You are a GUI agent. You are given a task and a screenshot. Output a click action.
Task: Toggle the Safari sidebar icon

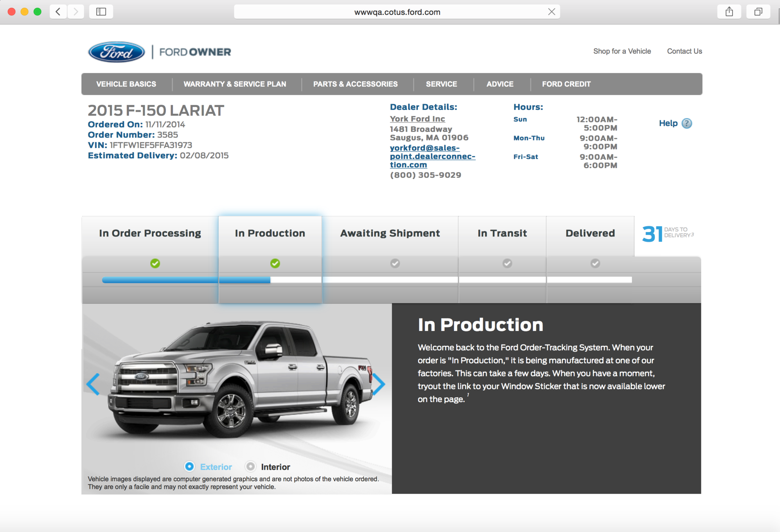[101, 12]
